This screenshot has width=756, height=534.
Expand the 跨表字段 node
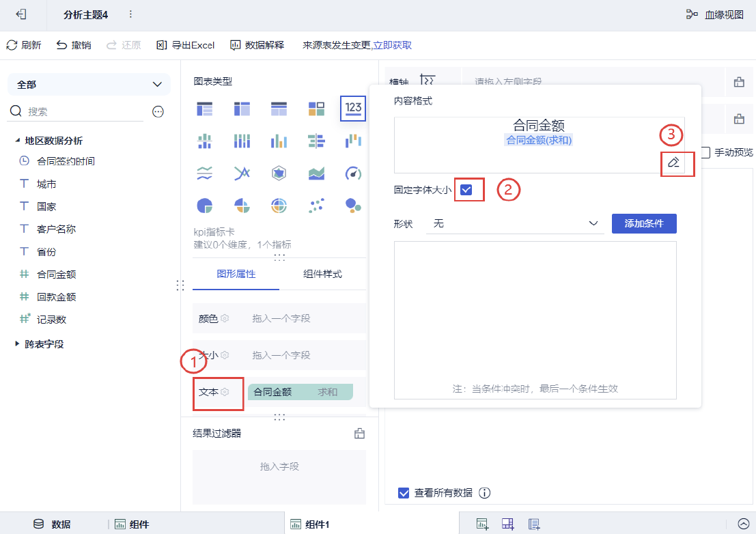click(x=17, y=343)
